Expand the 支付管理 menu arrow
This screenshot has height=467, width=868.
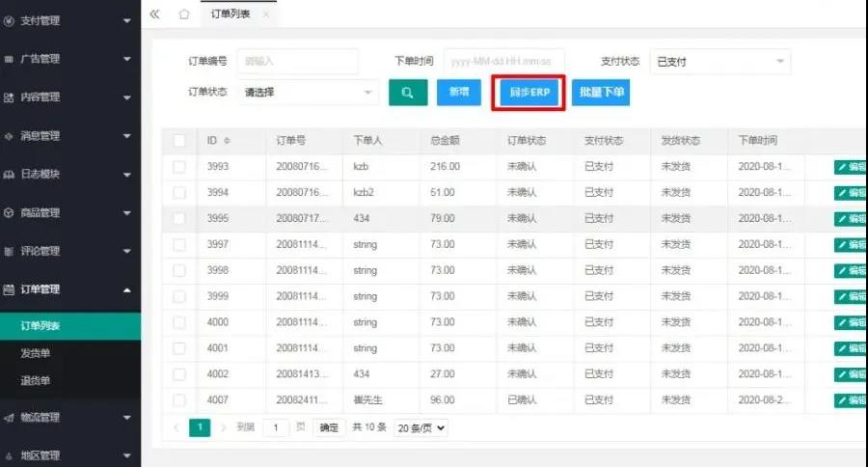[127, 21]
